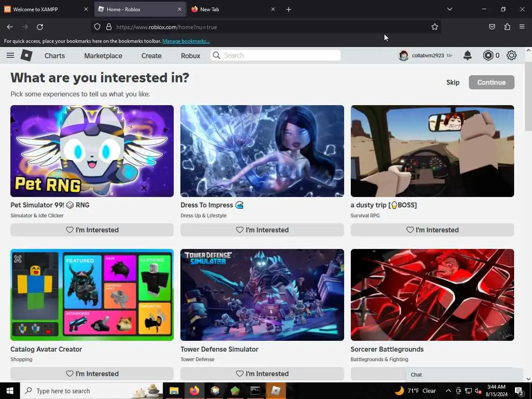
Task: Open the Roblox settings gear
Action: [x=512, y=55]
